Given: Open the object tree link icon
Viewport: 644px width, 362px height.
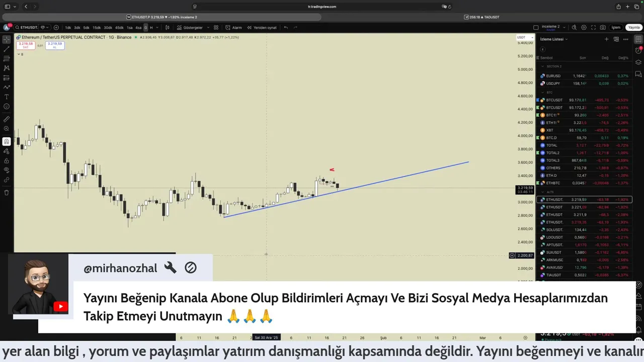Looking at the screenshot, I should [7, 179].
